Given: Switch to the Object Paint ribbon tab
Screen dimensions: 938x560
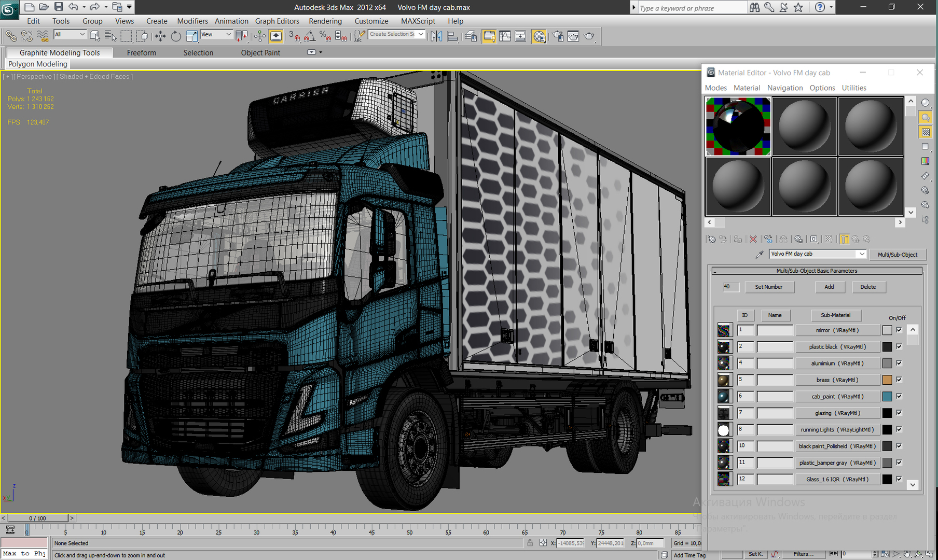Looking at the screenshot, I should (x=260, y=53).
